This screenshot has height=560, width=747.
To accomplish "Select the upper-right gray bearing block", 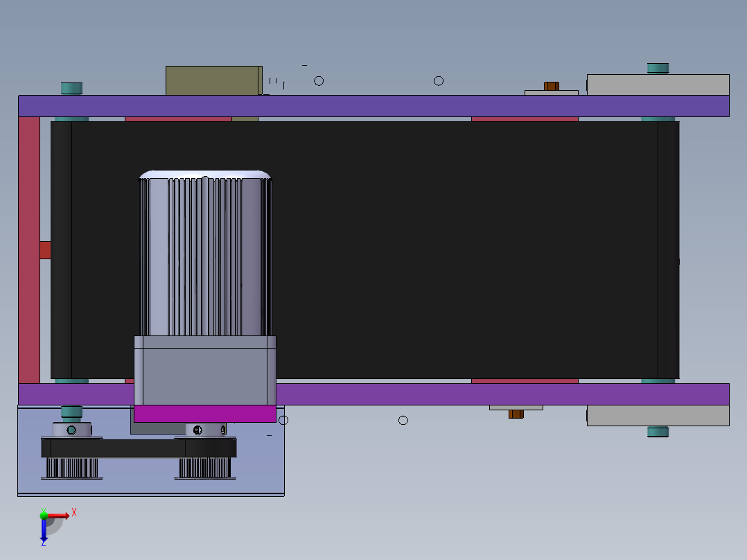I will point(658,85).
